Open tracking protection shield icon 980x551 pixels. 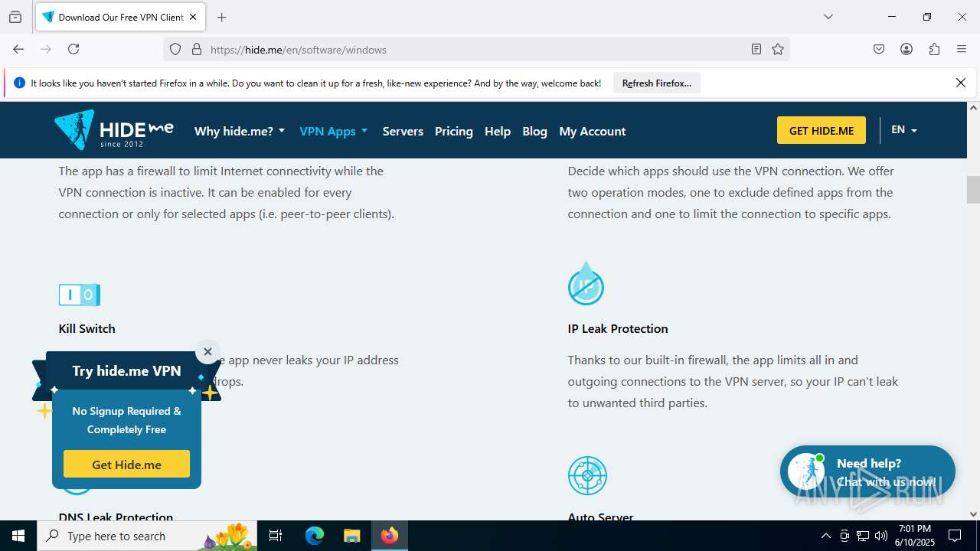point(175,49)
